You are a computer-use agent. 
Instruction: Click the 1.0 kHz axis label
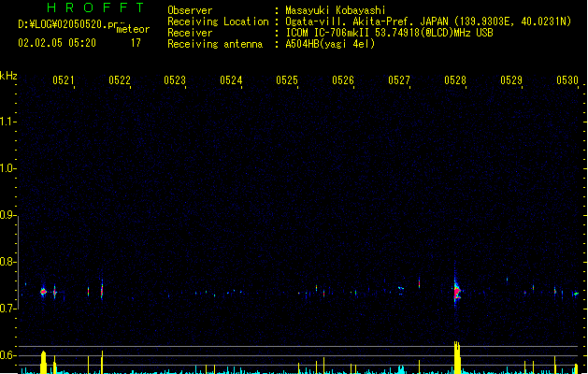[7, 167]
